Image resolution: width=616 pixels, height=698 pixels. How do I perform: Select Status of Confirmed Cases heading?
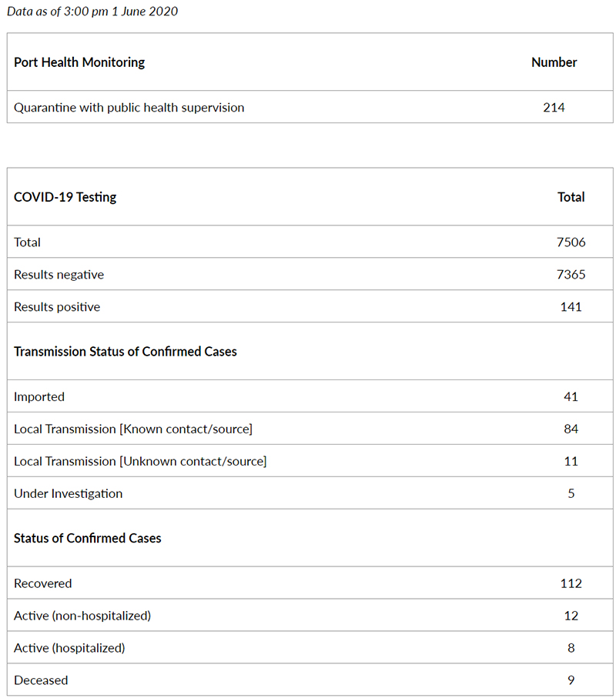87,538
